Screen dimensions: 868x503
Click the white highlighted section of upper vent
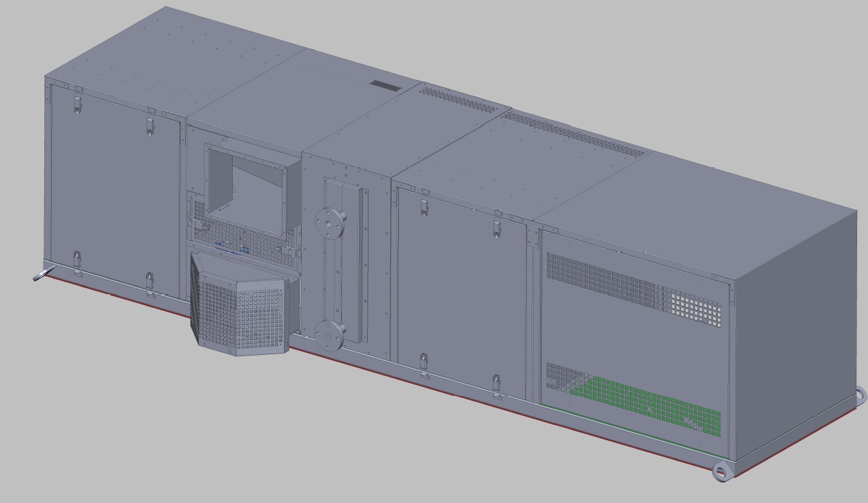point(696,307)
